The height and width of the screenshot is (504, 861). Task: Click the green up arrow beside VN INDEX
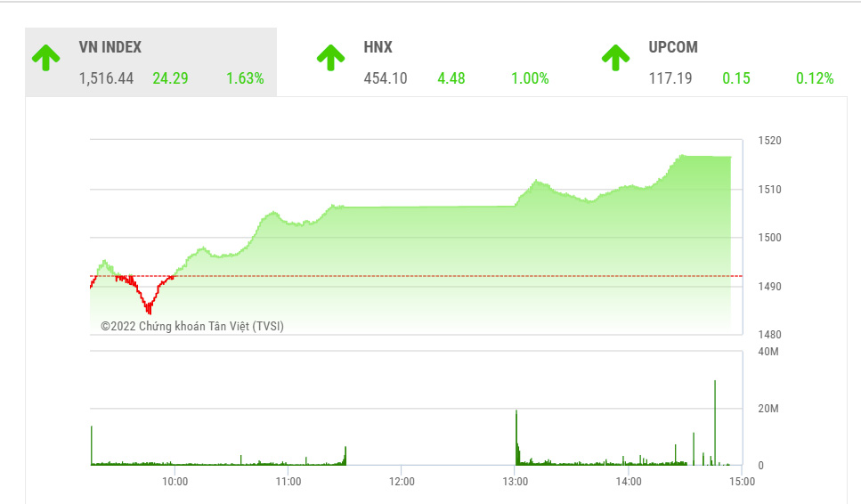click(45, 57)
